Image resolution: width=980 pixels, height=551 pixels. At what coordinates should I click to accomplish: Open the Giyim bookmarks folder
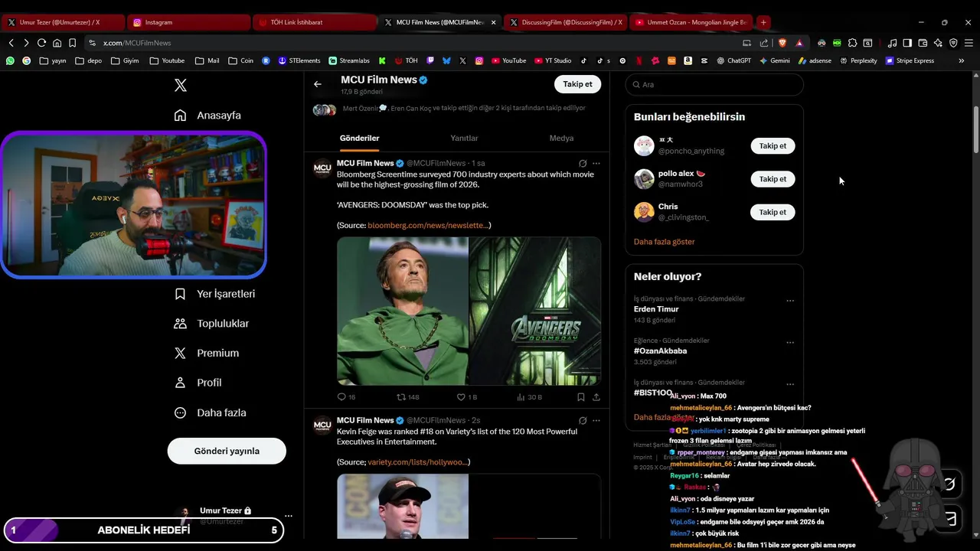pyautogui.click(x=125, y=60)
